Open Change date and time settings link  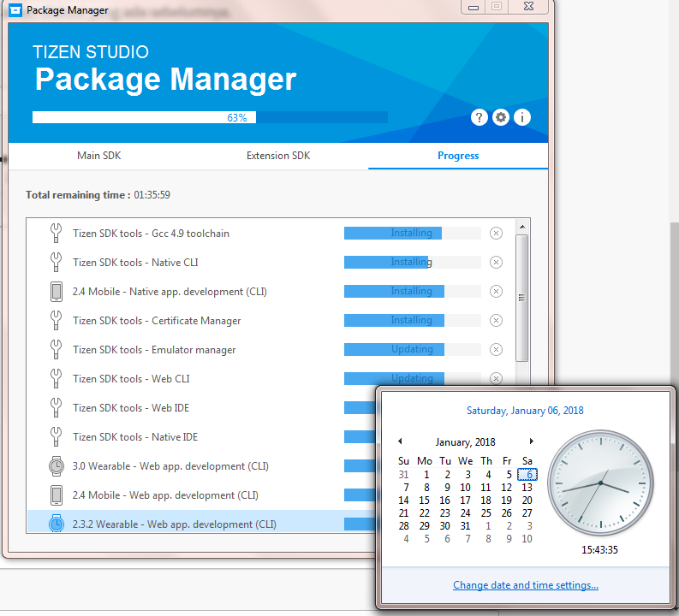(525, 585)
